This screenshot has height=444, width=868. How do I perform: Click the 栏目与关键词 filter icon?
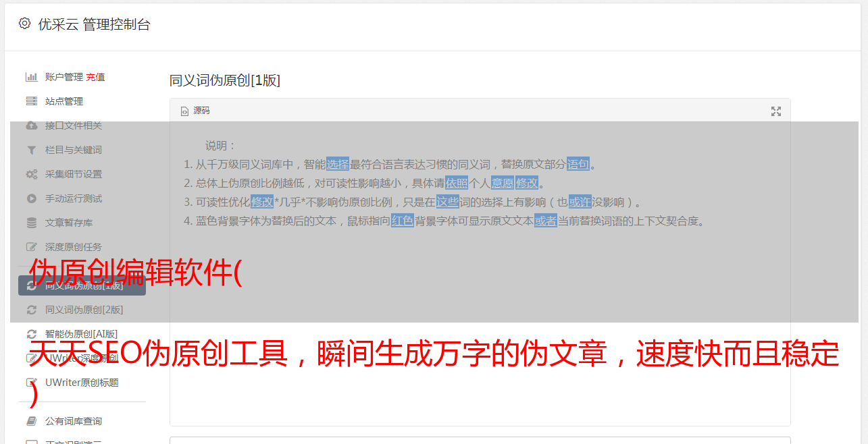[31, 150]
